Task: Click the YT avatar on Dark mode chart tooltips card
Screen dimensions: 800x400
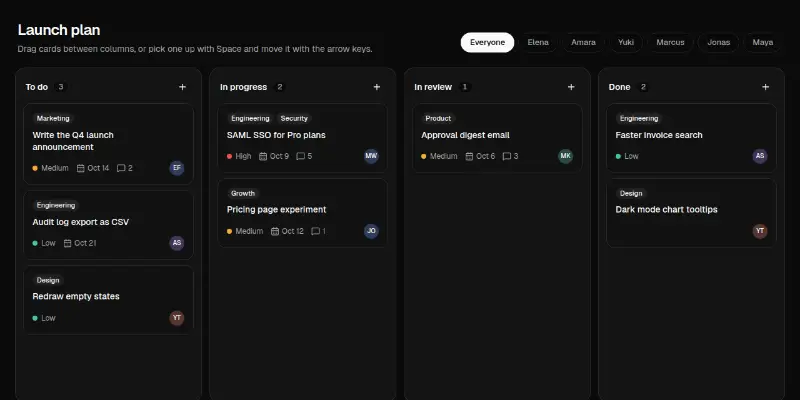Action: point(760,231)
